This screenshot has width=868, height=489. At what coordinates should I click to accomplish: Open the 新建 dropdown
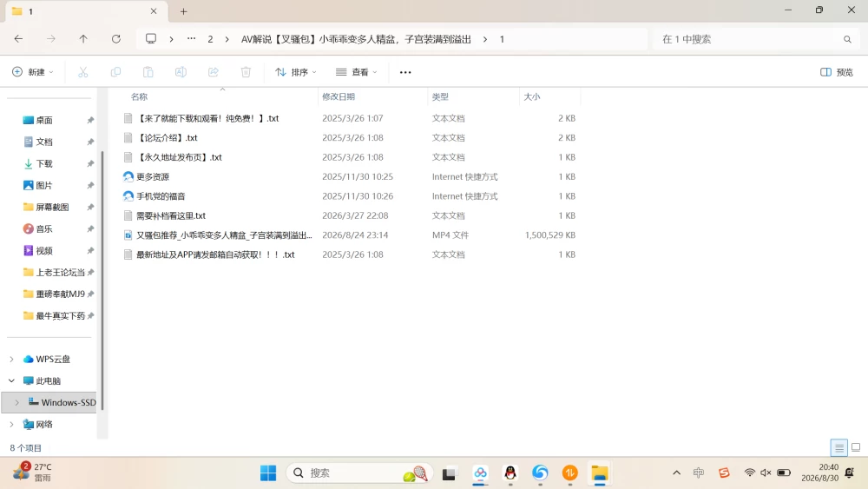pyautogui.click(x=33, y=72)
